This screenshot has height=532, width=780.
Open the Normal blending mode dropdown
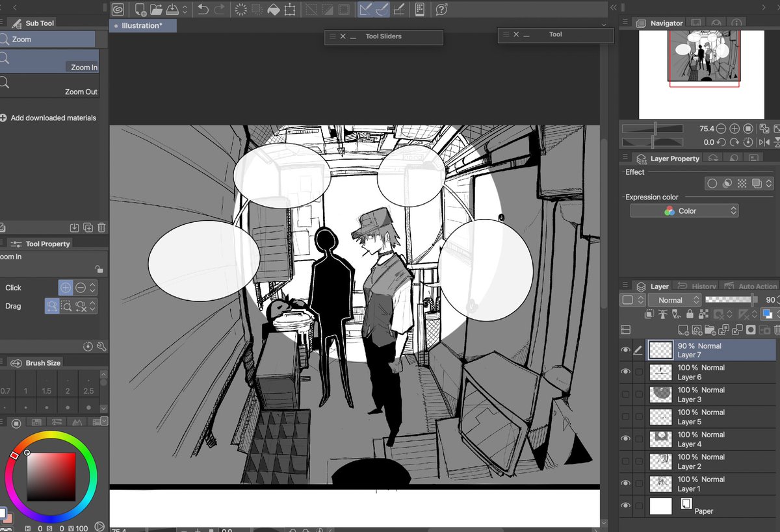675,300
